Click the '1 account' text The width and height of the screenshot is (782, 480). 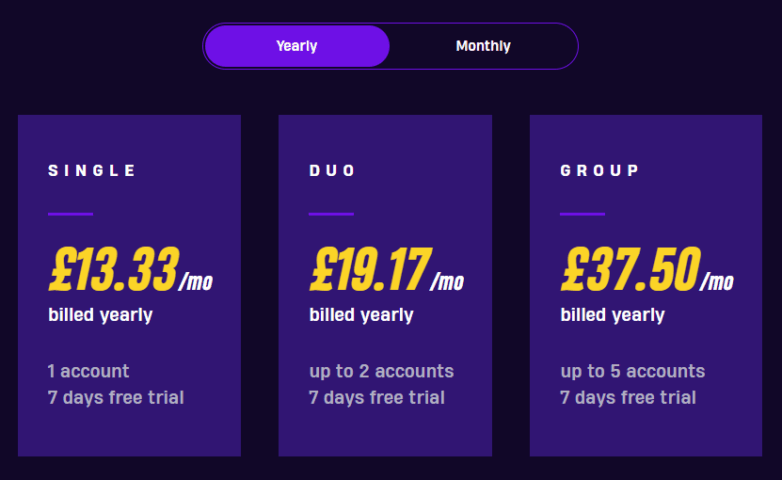pos(88,371)
